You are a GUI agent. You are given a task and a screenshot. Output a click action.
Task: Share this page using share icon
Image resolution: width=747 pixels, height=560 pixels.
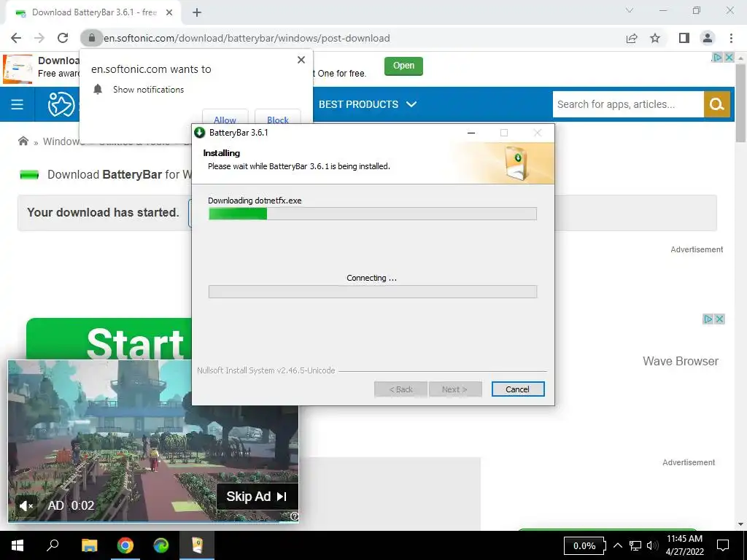[632, 38]
